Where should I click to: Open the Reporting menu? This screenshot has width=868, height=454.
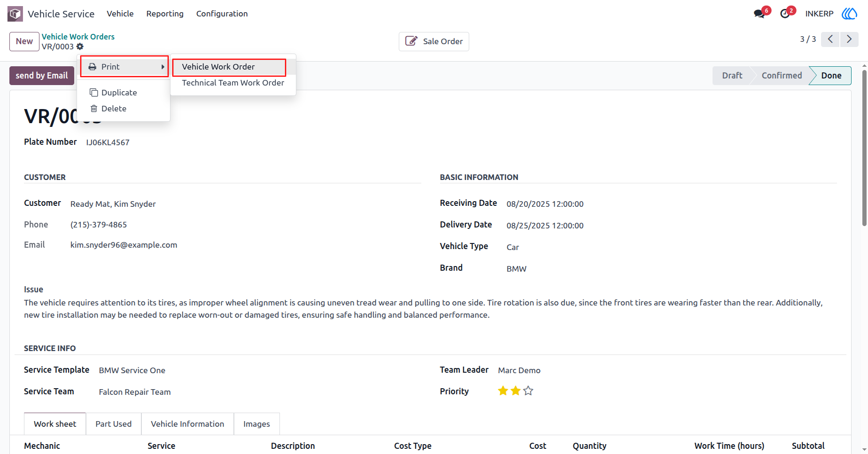tap(165, 14)
